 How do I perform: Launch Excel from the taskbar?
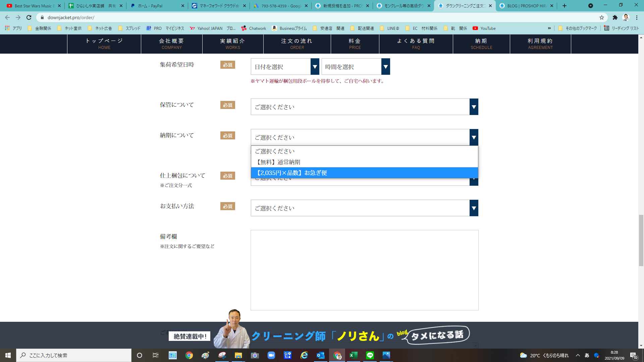click(x=354, y=355)
